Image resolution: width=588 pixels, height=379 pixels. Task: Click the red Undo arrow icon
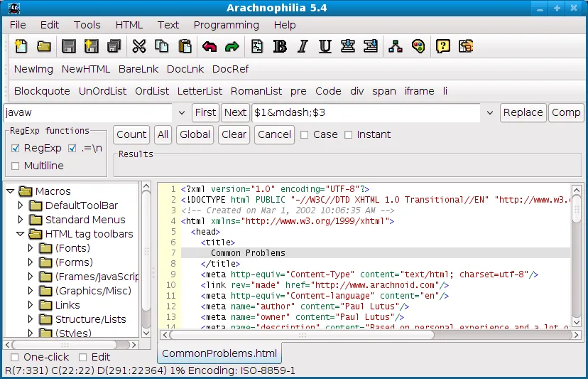[209, 47]
